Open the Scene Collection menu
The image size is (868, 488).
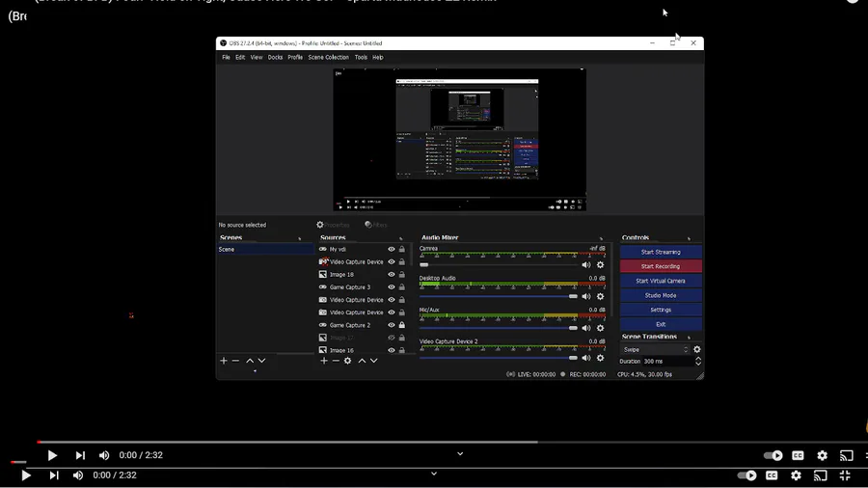pos(328,58)
